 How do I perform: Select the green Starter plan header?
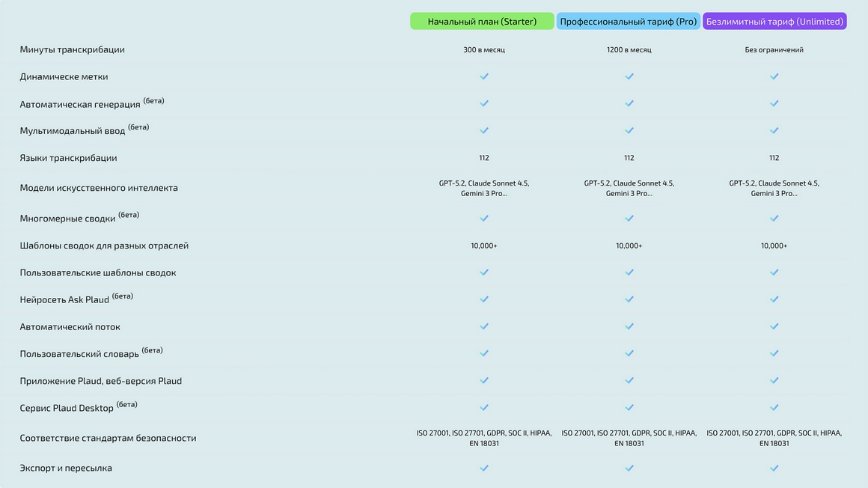point(482,21)
